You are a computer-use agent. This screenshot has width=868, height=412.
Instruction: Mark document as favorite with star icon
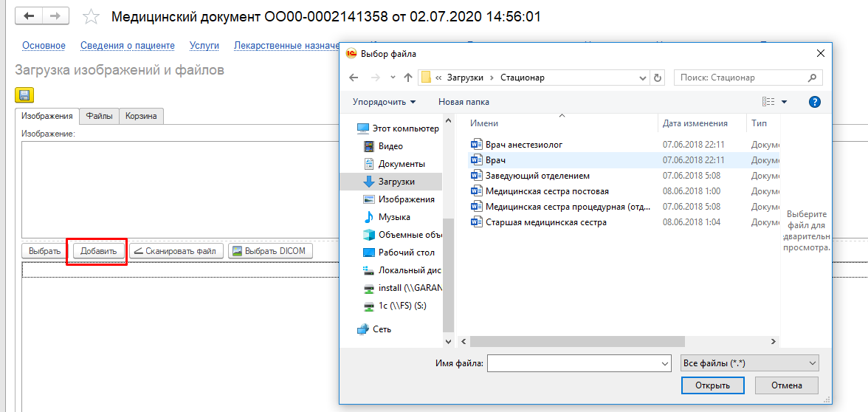pos(91,17)
